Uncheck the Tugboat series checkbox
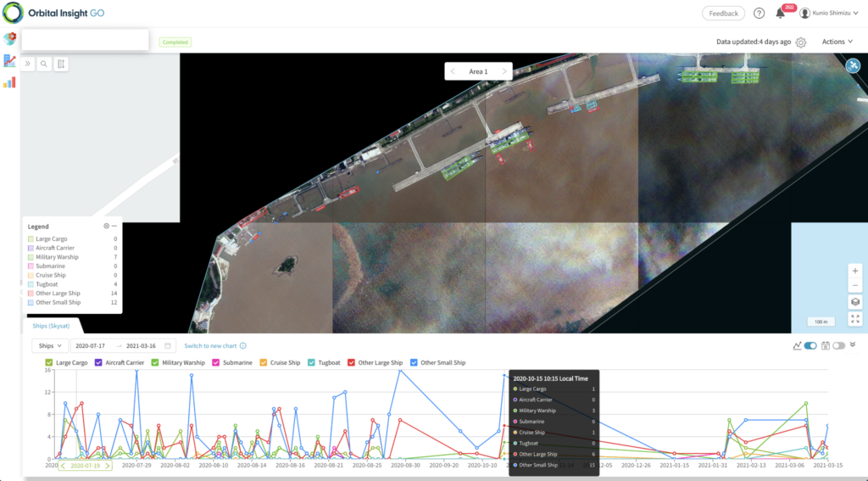 (x=312, y=363)
